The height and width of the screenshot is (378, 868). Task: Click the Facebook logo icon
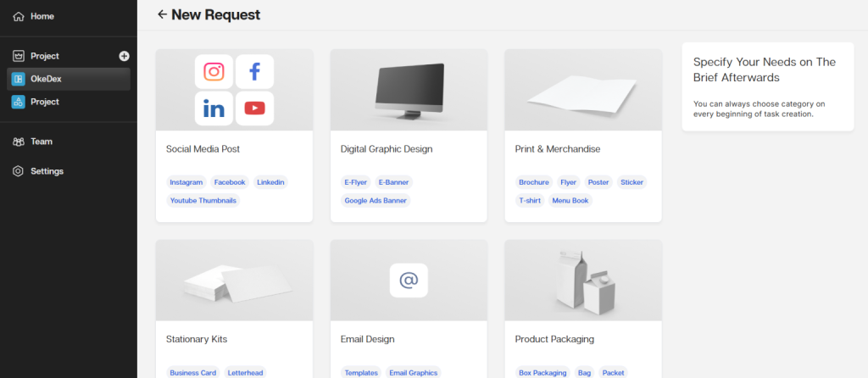tap(254, 72)
